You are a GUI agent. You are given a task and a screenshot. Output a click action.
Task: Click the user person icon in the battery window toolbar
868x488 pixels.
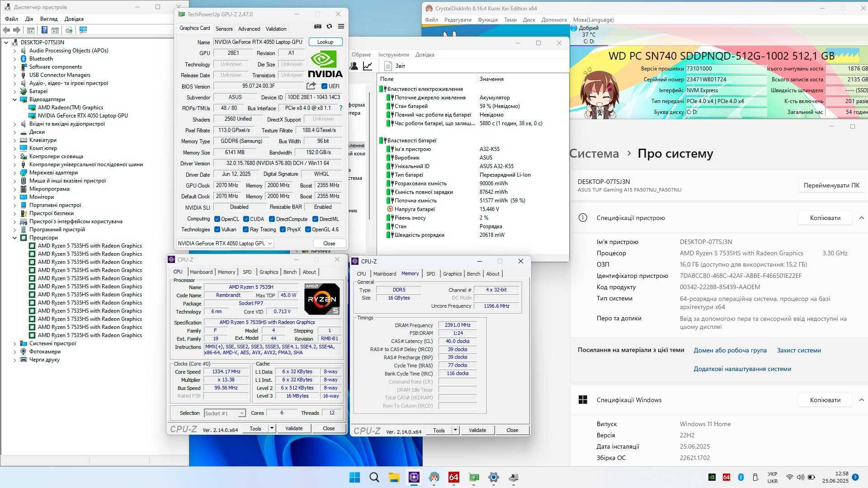click(x=354, y=66)
